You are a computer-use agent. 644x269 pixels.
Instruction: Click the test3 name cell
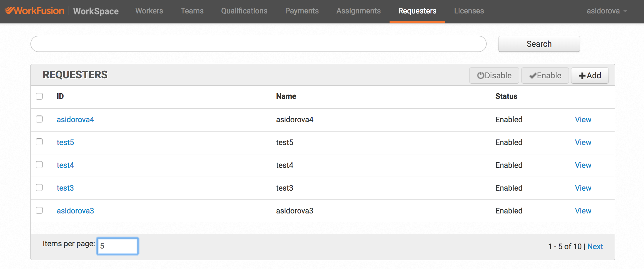pos(285,188)
